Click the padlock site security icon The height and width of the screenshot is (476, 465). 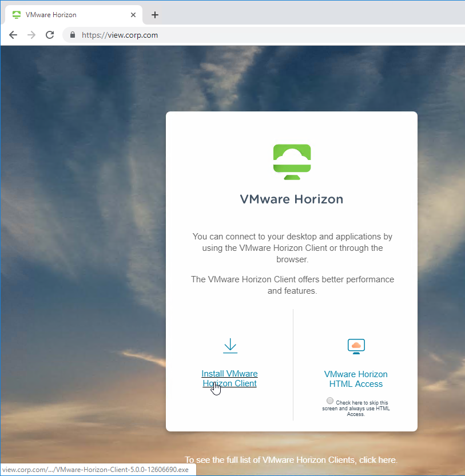(x=72, y=35)
